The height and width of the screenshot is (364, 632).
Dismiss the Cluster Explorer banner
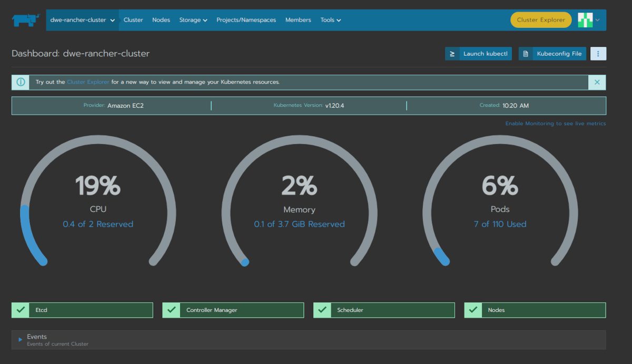click(x=597, y=82)
